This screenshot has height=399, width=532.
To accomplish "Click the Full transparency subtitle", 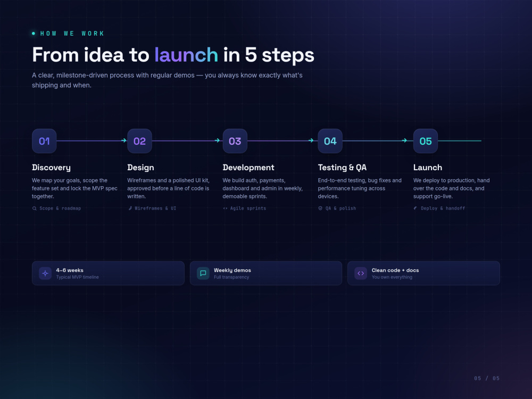I will [231, 277].
